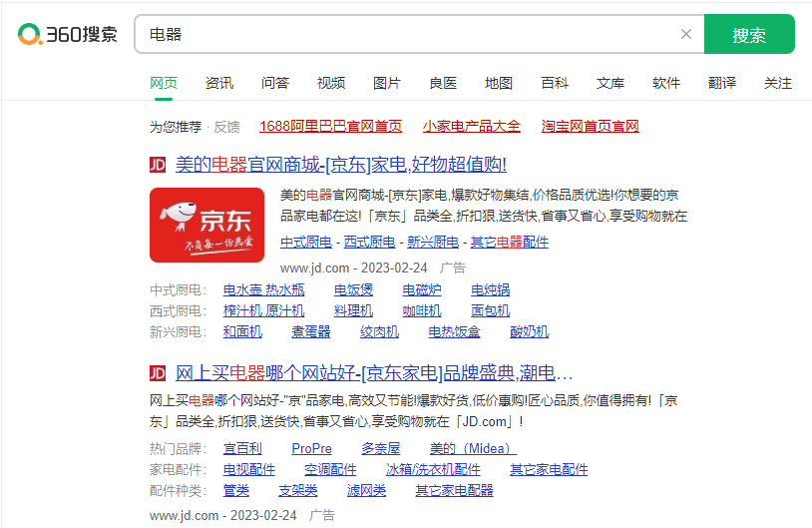Open the 其它电器配件 link

coord(510,242)
